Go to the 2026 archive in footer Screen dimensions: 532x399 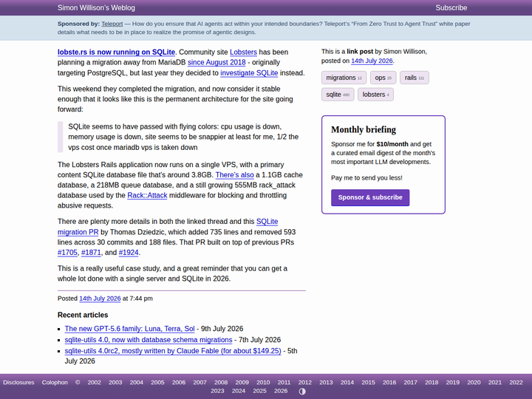click(x=281, y=391)
